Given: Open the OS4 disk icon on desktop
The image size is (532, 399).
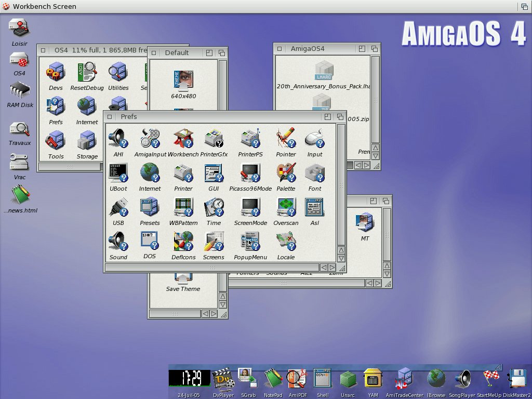Looking at the screenshot, I should coord(19,60).
